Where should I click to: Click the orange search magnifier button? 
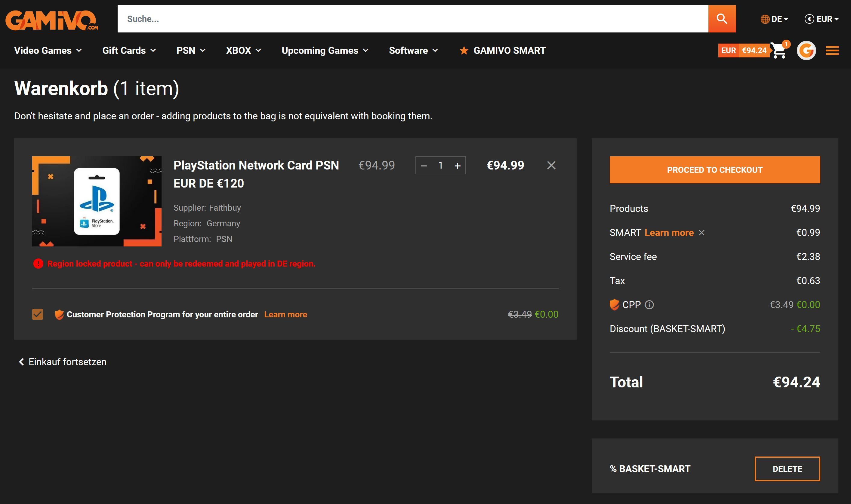point(722,19)
